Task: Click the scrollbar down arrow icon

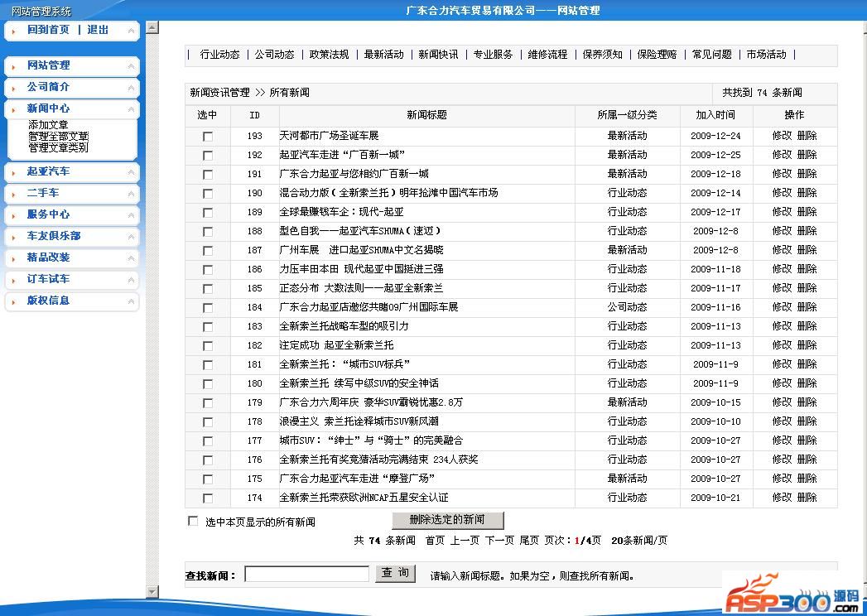Action: tap(152, 591)
